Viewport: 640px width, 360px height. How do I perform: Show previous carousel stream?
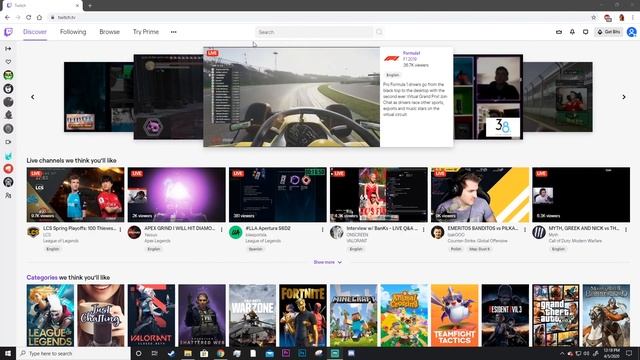33,97
